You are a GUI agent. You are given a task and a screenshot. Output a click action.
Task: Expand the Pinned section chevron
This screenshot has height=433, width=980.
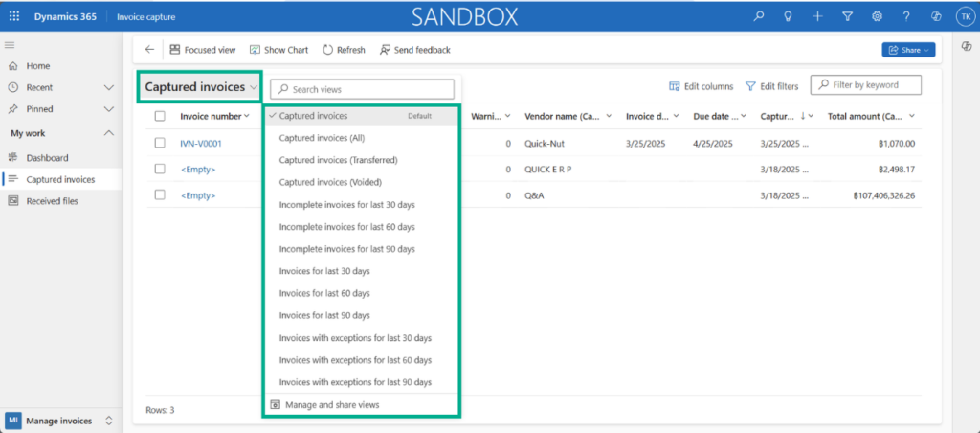coord(109,109)
